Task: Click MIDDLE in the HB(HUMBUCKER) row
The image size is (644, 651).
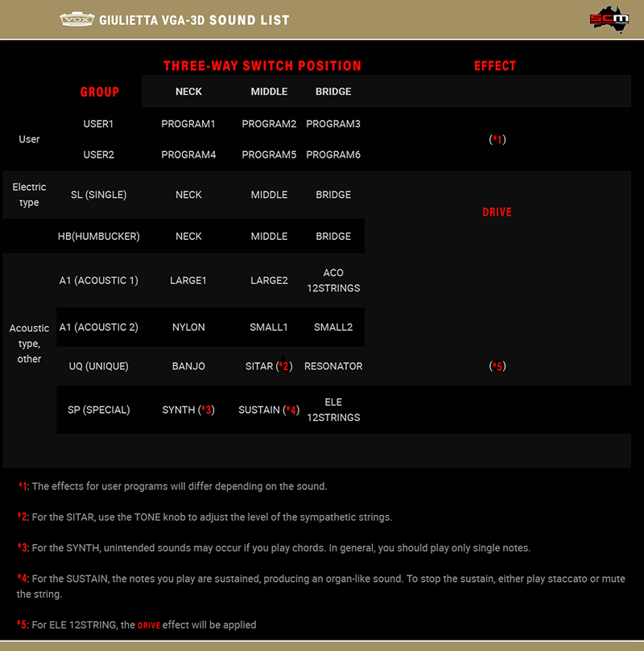Action: 269,237
